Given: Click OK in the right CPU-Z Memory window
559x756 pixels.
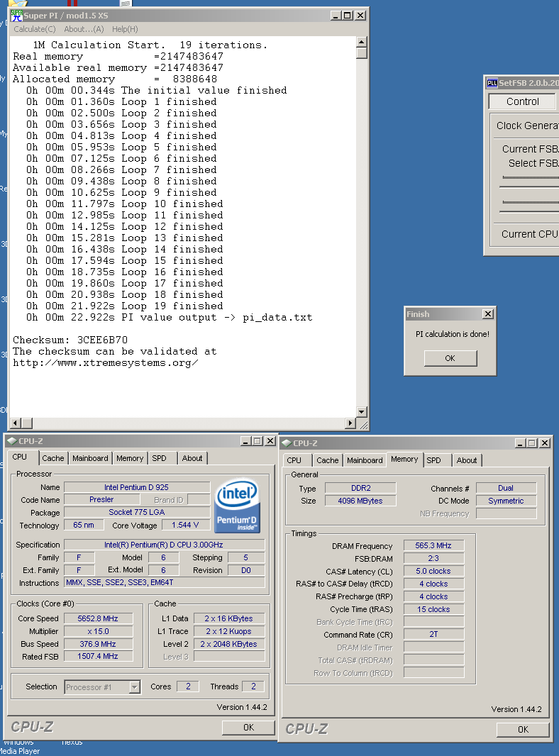Looking at the screenshot, I should point(523,730).
